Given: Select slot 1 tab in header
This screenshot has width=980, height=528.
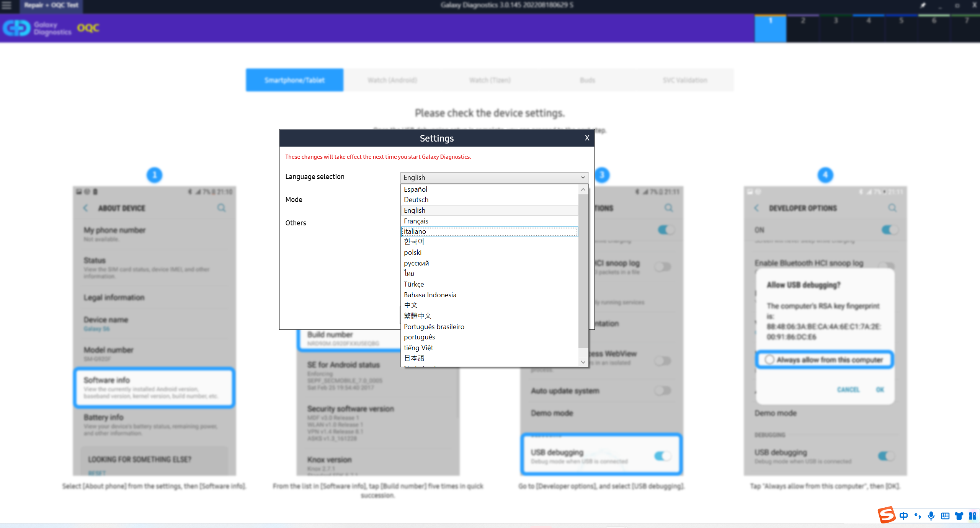Looking at the screenshot, I should 770,28.
